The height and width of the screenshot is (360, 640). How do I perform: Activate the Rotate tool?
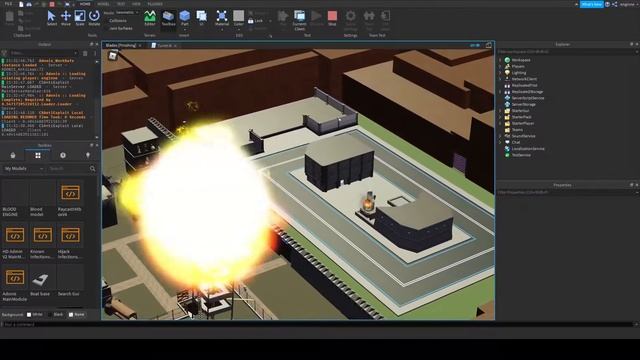coord(94,18)
